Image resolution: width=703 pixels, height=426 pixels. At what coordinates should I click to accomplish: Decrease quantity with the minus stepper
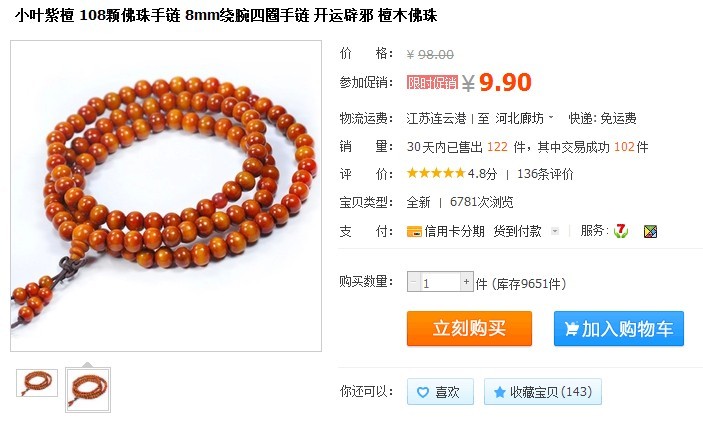[413, 282]
